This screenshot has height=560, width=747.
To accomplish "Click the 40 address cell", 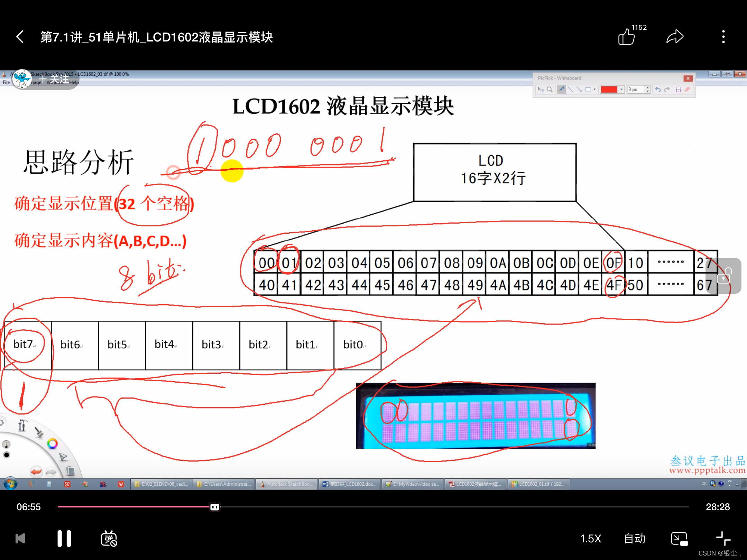I will pos(266,285).
